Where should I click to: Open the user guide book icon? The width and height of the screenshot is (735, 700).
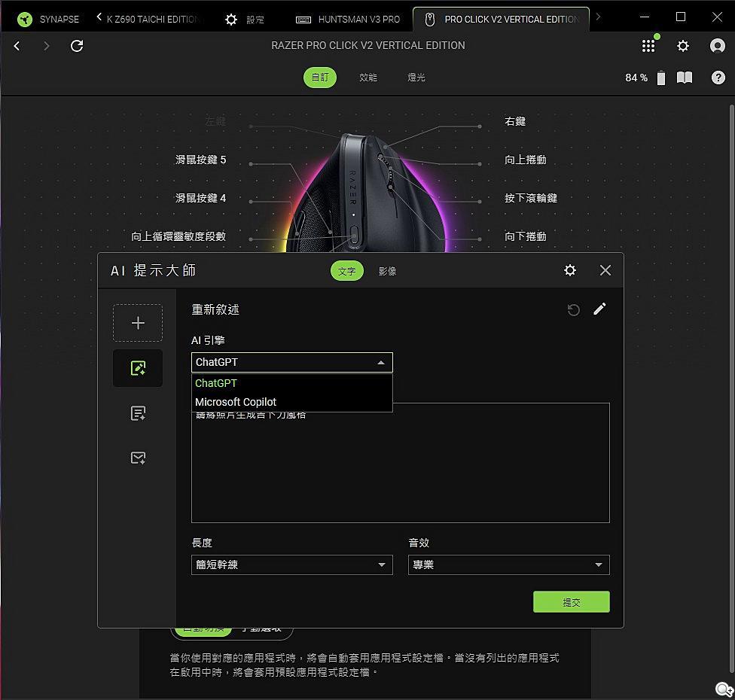685,78
